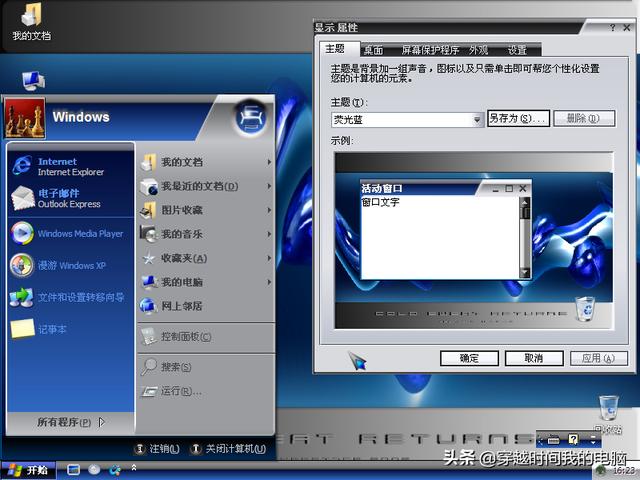640x480 pixels.
Task: Switch to 外观 Appearance tab
Action: pos(478,50)
